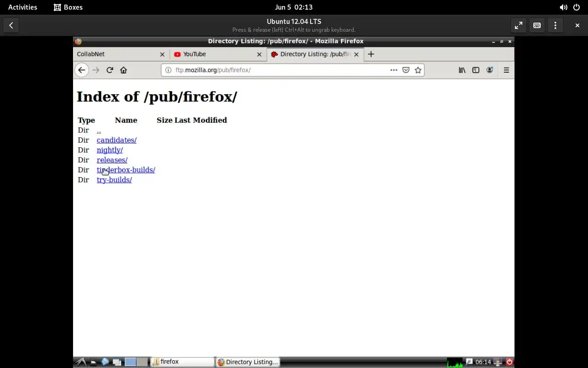The image size is (588, 368).
Task: Bookmark this page with the star
Action: tap(418, 70)
